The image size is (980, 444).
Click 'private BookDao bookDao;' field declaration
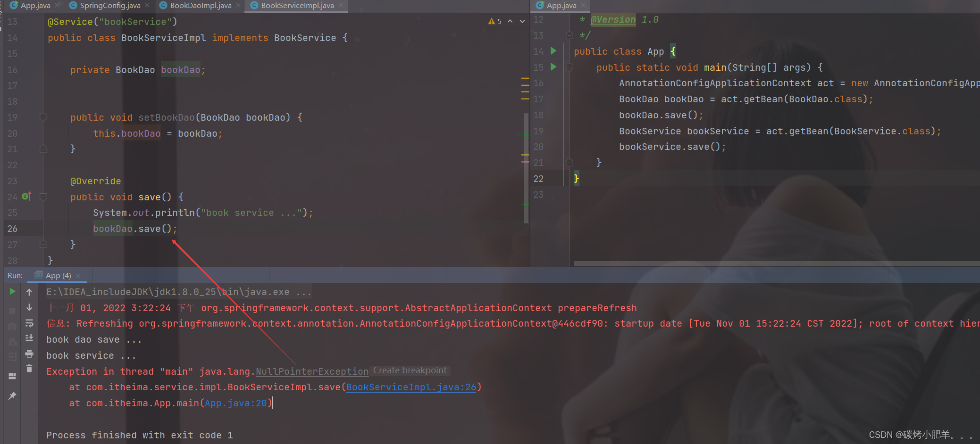point(138,70)
